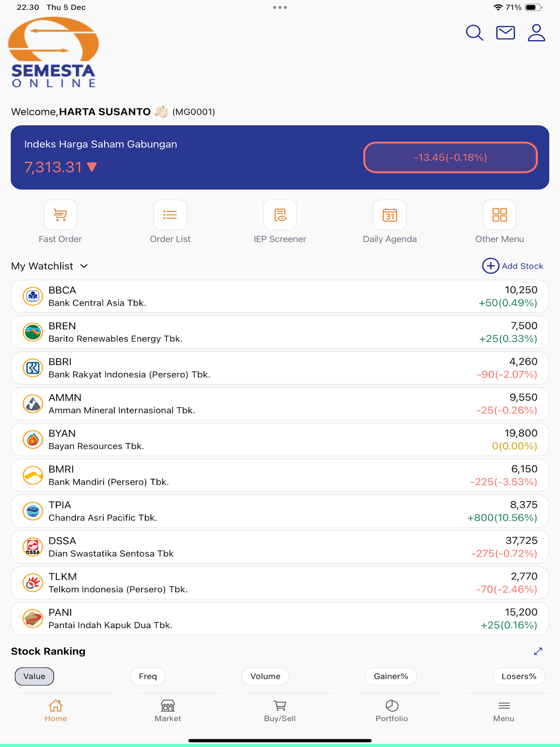Viewport: 560px width, 747px height.
Task: Tap the BREN company logo
Action: [x=33, y=332]
